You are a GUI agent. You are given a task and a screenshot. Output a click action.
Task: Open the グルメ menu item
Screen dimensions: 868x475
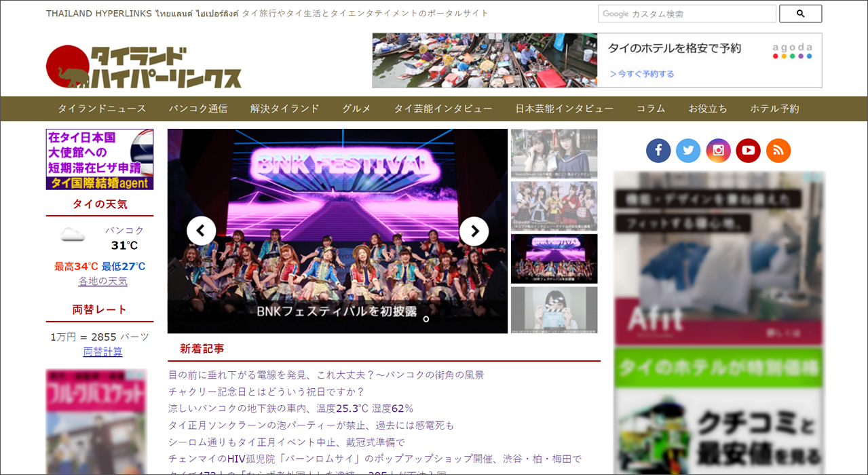pos(356,109)
